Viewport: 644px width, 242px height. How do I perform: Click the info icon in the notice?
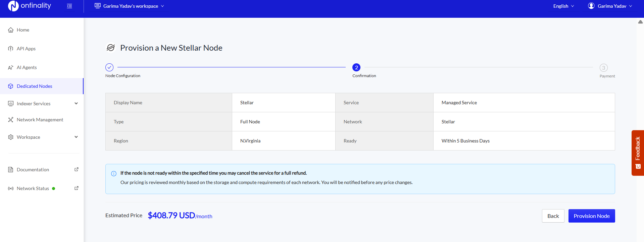[x=114, y=174]
